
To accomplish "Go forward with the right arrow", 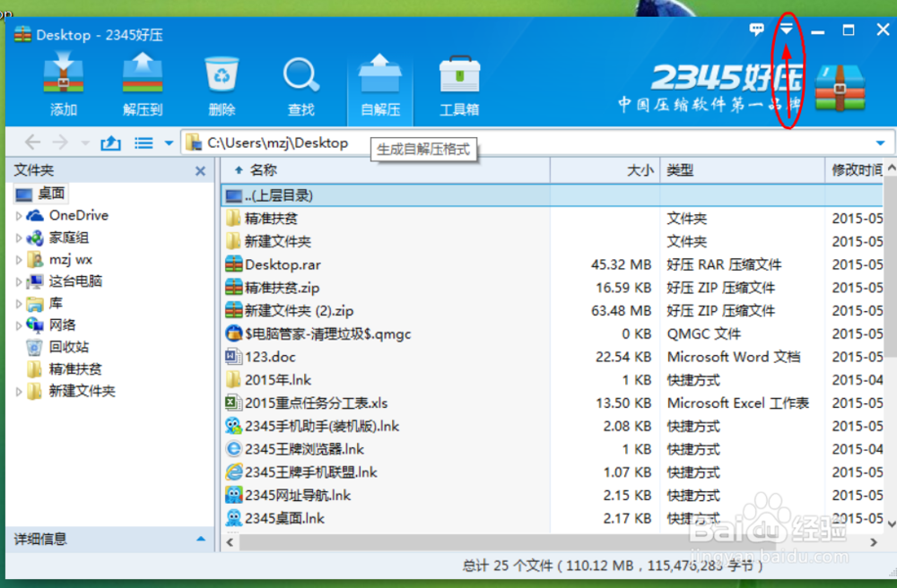I will [x=60, y=143].
